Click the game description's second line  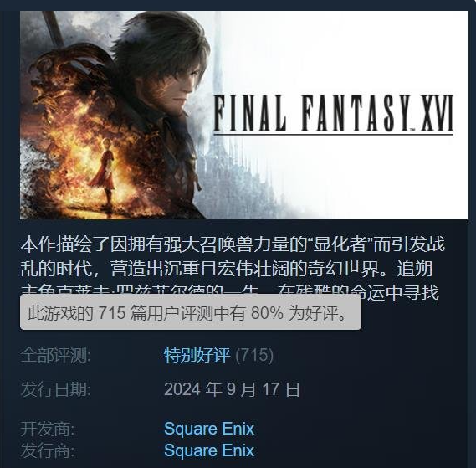click(227, 269)
